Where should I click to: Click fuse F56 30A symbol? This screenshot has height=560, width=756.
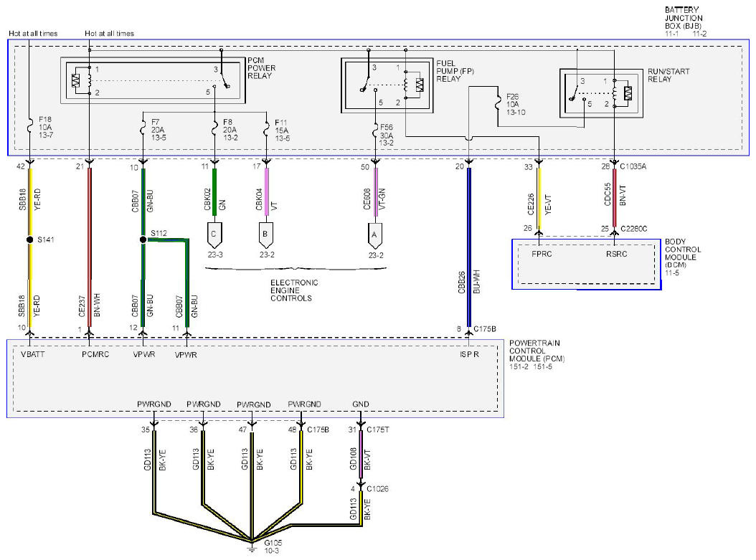pos(376,130)
